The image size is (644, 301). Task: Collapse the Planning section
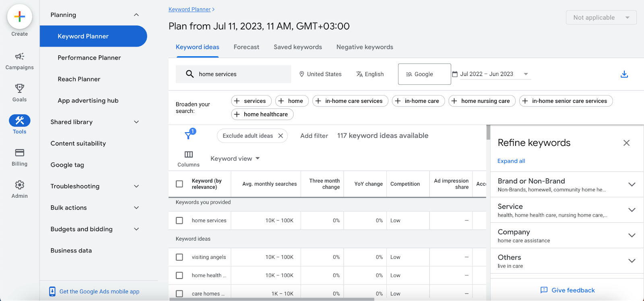pyautogui.click(x=136, y=15)
